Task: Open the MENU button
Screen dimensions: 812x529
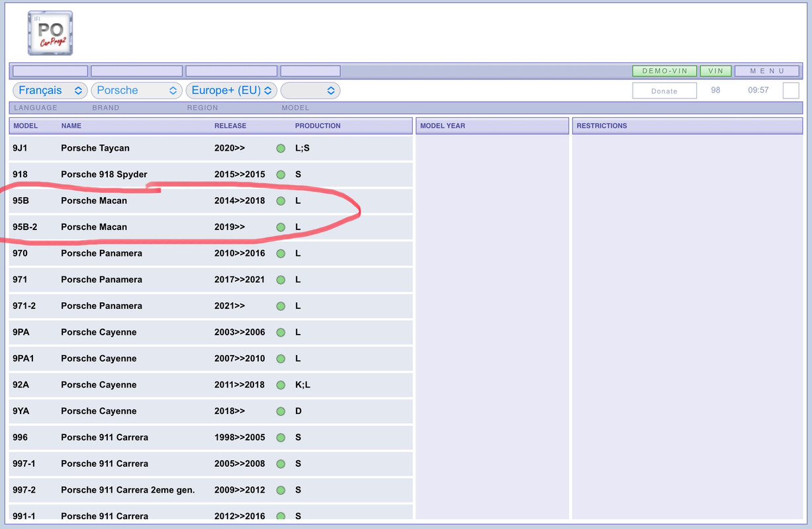Action: pos(767,71)
